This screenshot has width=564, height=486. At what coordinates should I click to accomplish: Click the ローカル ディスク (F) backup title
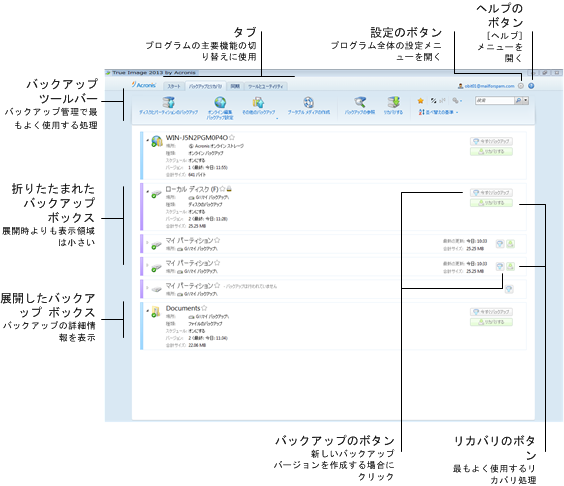point(192,189)
